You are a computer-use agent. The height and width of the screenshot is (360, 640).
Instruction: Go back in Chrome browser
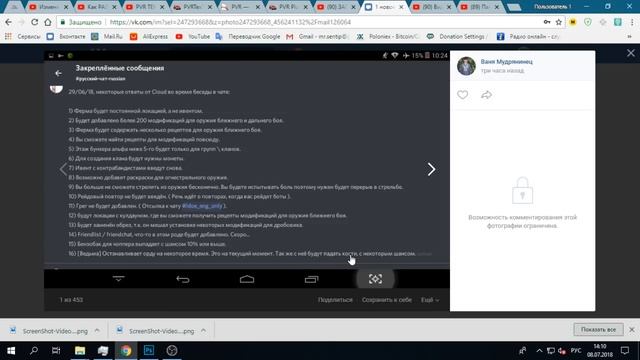pyautogui.click(x=9, y=22)
